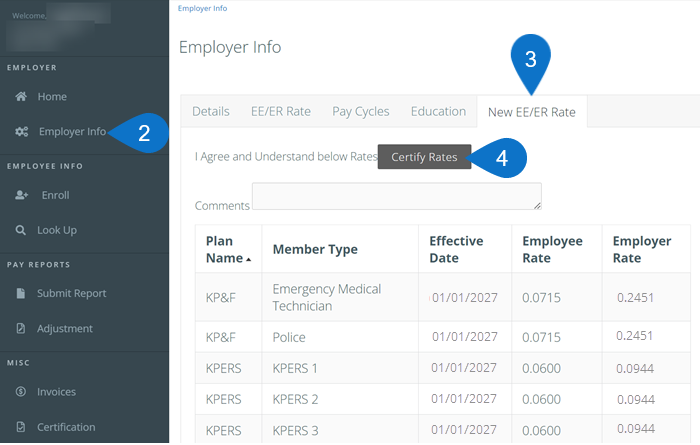This screenshot has width=700, height=445.
Task: Open the EE/ER Rate tab
Action: pyautogui.click(x=280, y=112)
